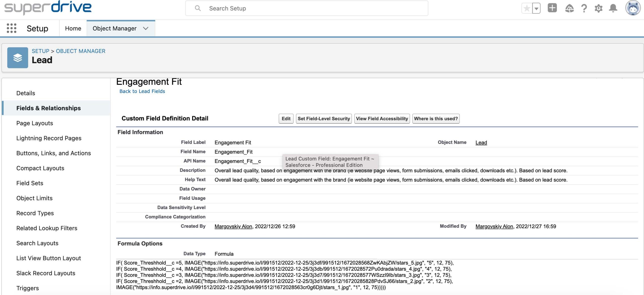Open Margovskiy Alon link in Modified By
644x295 pixels.
click(x=494, y=226)
